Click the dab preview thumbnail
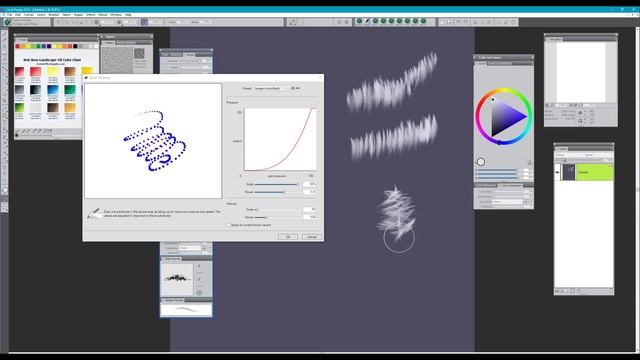This screenshot has width=640, height=360. tap(177, 279)
